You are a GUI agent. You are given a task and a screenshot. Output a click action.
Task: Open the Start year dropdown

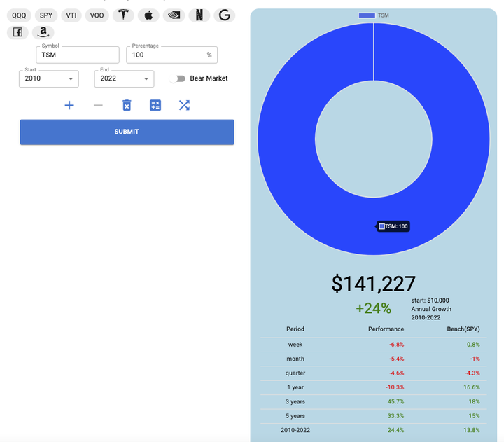click(x=49, y=78)
